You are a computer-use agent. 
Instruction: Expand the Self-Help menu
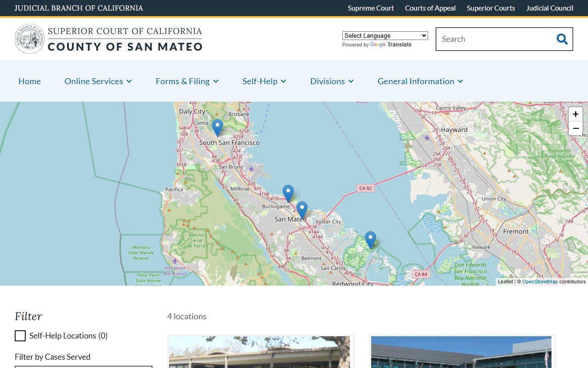[264, 81]
